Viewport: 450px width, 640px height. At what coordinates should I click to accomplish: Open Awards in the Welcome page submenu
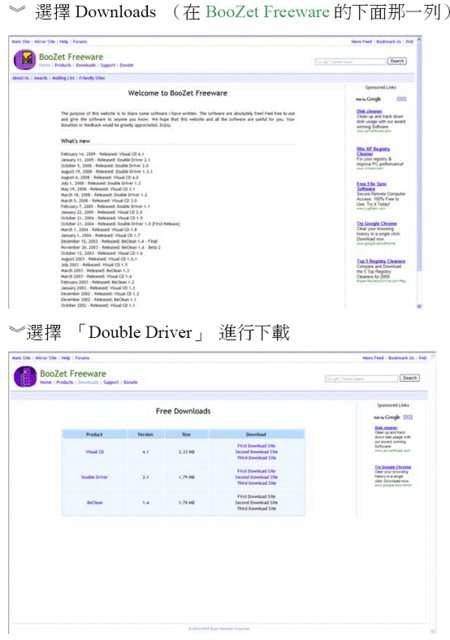(40, 78)
